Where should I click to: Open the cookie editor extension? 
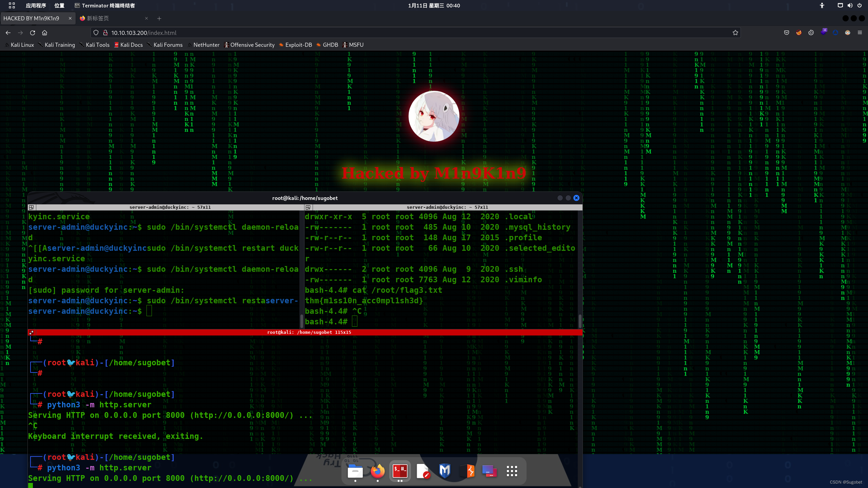coord(811,33)
